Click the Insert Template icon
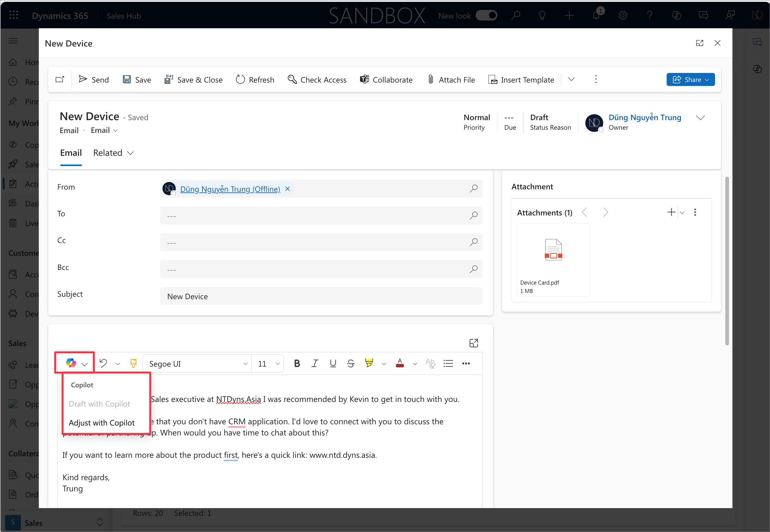Image resolution: width=770 pixels, height=532 pixels. pyautogui.click(x=492, y=80)
